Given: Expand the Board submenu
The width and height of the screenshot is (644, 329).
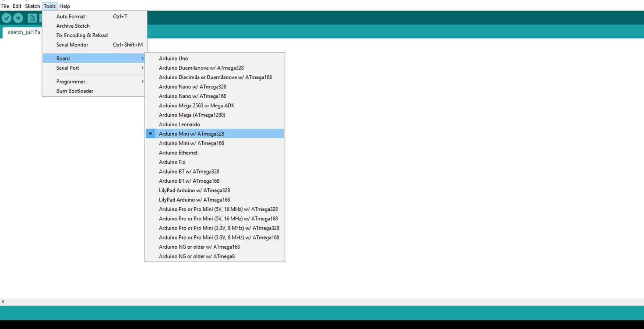Looking at the screenshot, I should point(95,58).
